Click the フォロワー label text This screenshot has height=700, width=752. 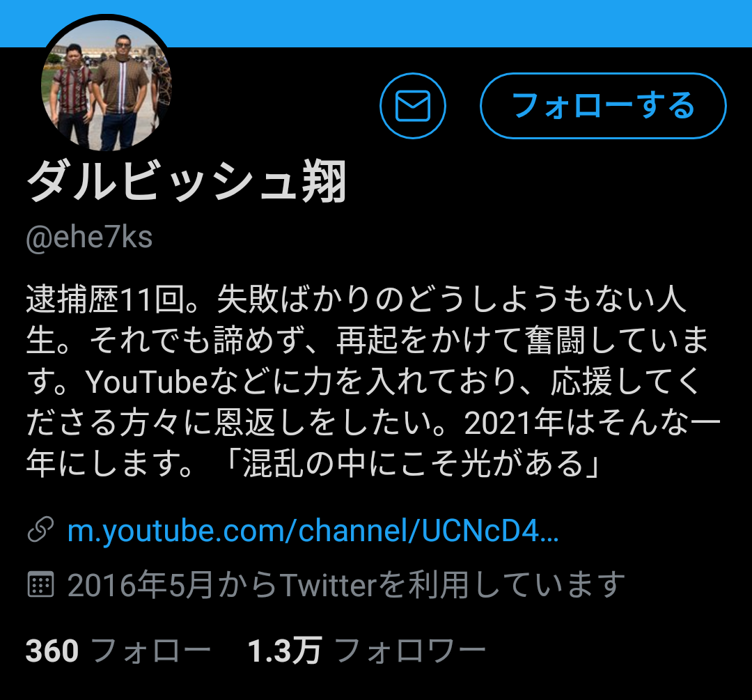pos(411,651)
